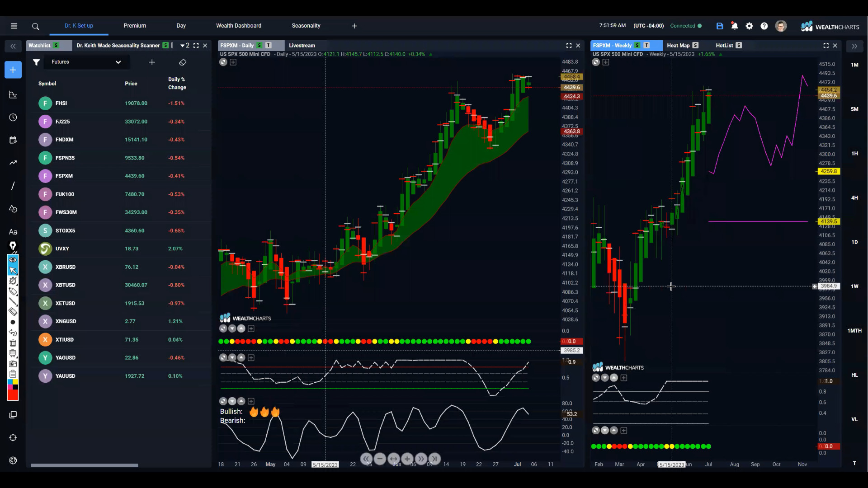The image size is (868, 488).
Task: Click plus box atop the daily chart
Action: tap(233, 62)
